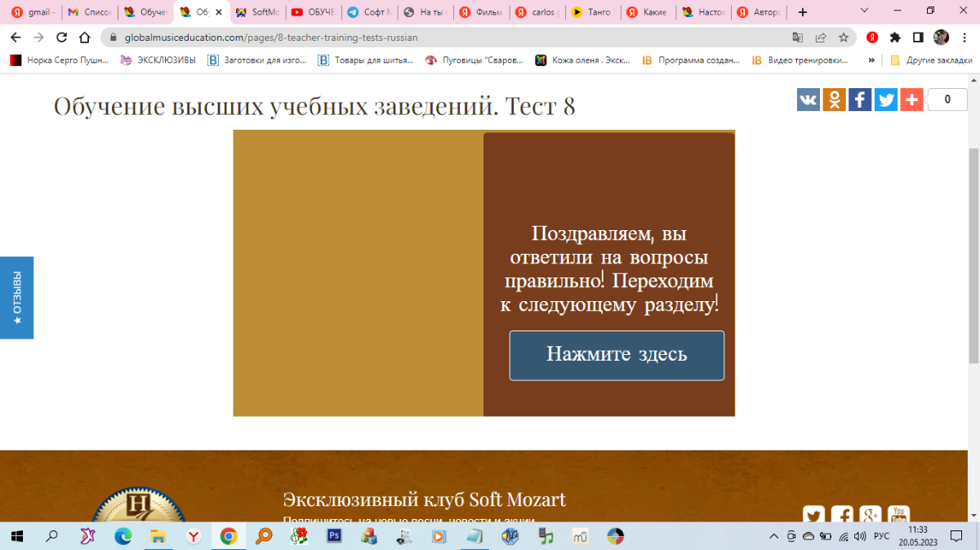Switch to the 'Софт М' Telegram tab
Viewport: 980px width, 550px height.
pyautogui.click(x=369, y=12)
